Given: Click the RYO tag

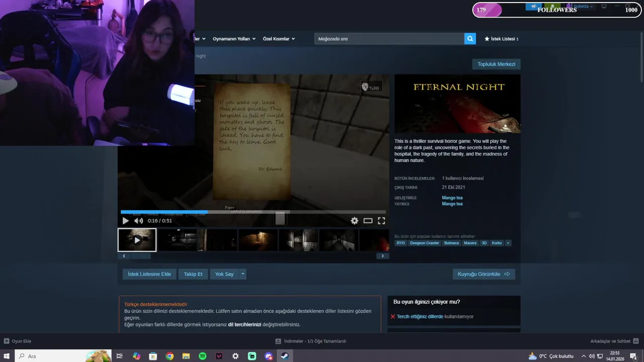Looking at the screenshot, I should click(400, 243).
